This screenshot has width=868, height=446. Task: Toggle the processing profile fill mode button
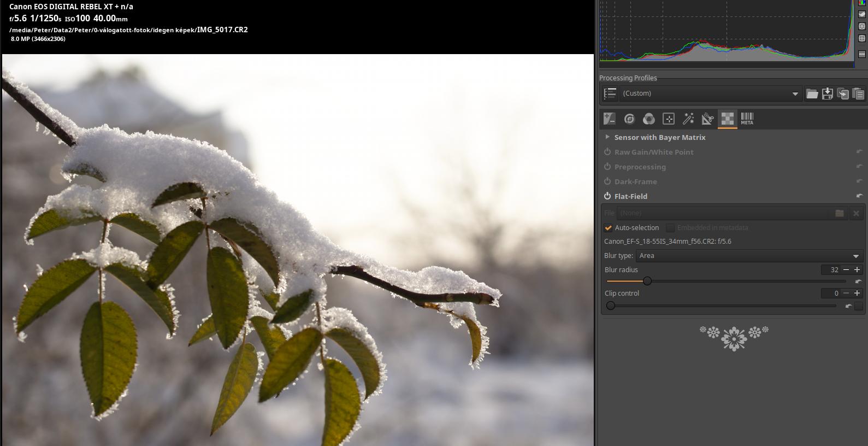pos(610,93)
